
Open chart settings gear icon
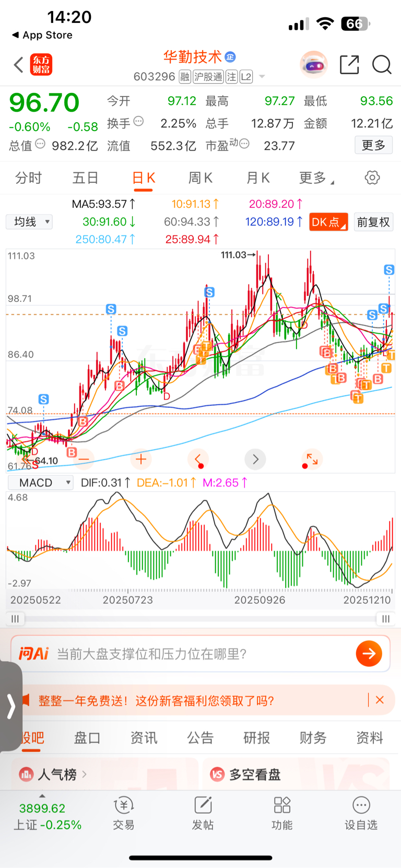pos(372,178)
